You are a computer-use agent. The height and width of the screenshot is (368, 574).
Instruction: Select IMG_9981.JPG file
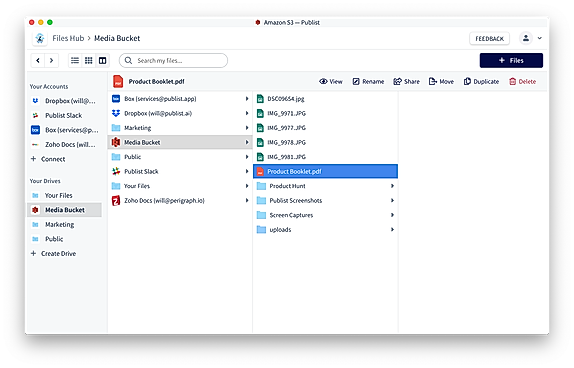point(325,157)
